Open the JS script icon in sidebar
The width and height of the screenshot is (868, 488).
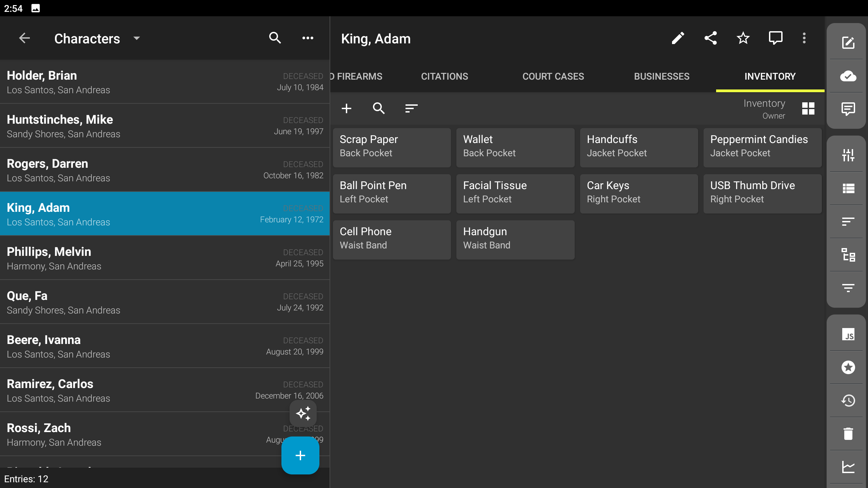(x=848, y=334)
